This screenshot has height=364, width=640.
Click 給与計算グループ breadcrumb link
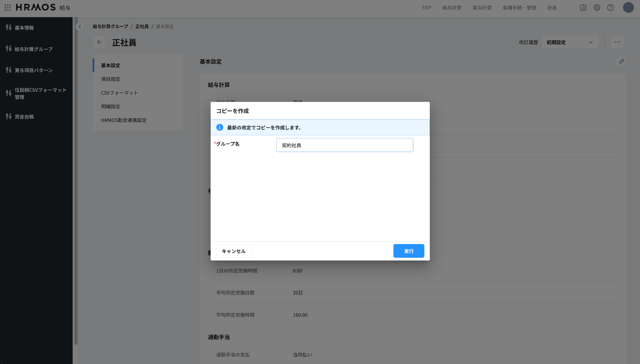[110, 27]
